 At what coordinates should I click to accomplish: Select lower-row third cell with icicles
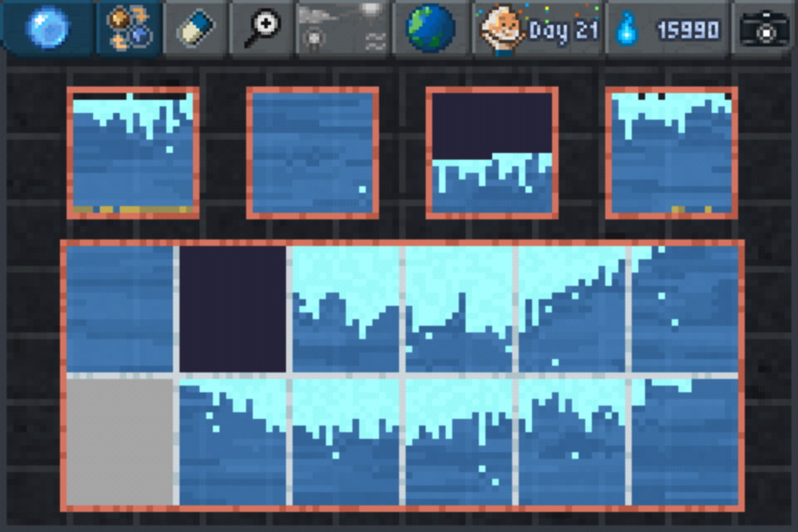pyautogui.click(x=346, y=442)
